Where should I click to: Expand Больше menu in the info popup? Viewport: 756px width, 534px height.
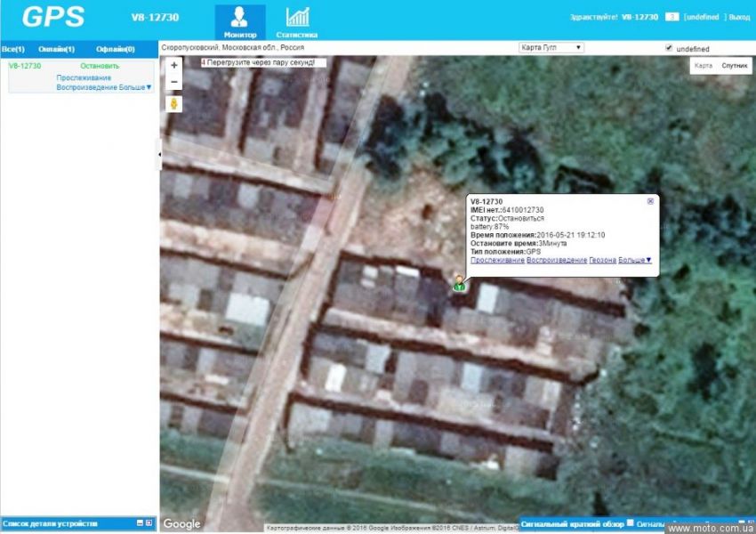click(635, 260)
